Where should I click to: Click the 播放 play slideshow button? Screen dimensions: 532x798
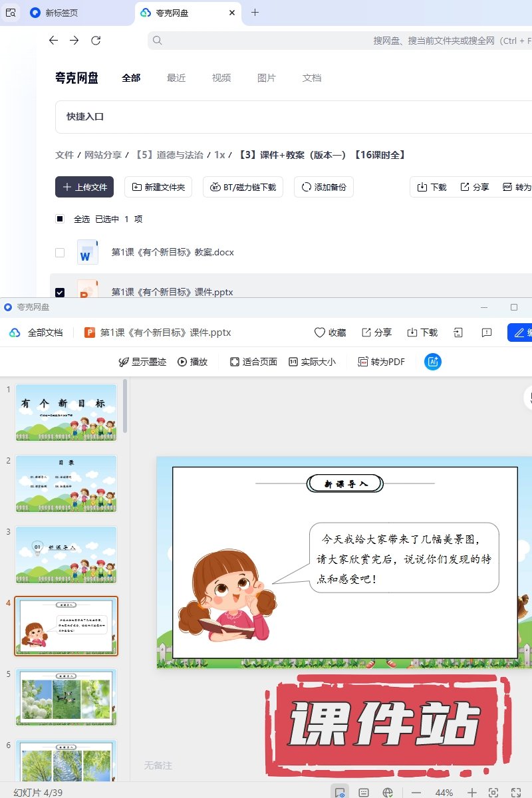pyautogui.click(x=192, y=362)
